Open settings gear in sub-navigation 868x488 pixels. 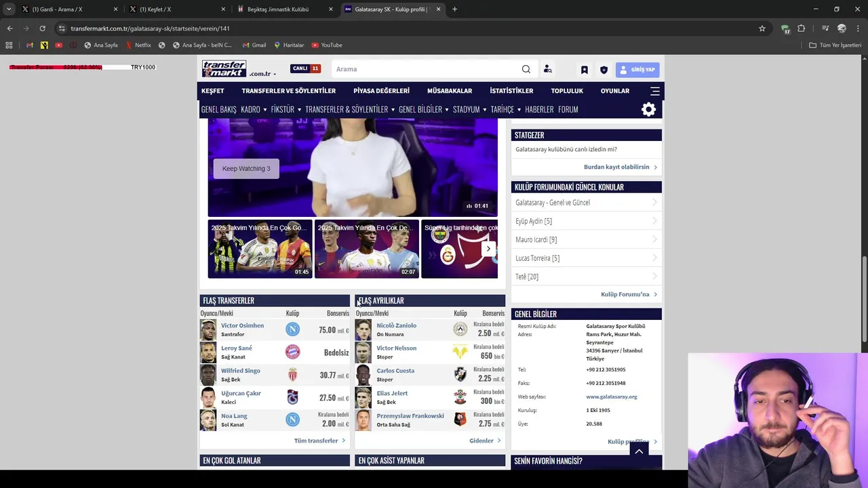tap(649, 110)
